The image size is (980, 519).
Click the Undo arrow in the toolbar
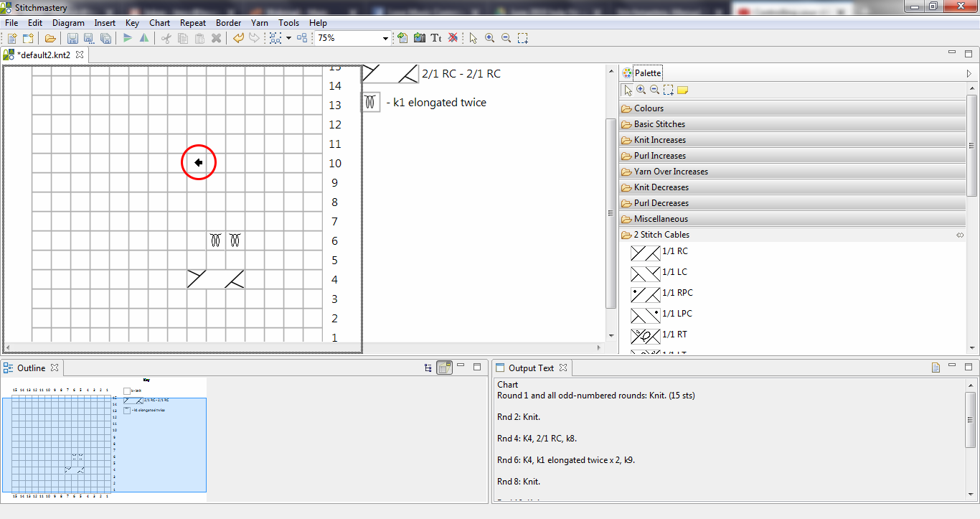[238, 38]
